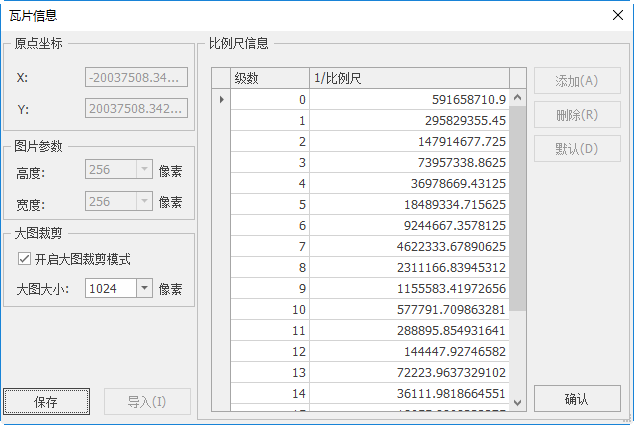Click the 保存 button
Viewport: 634px width, 425px height.
click(x=46, y=402)
